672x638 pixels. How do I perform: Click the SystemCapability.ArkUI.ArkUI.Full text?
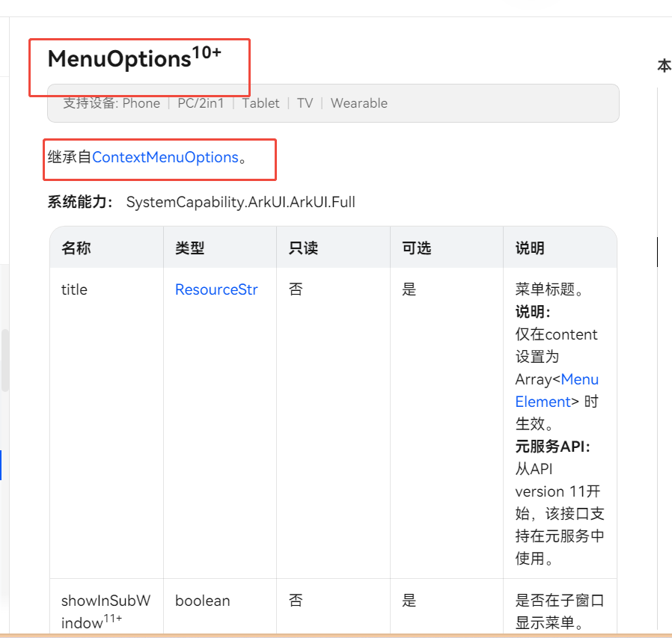[x=240, y=202]
